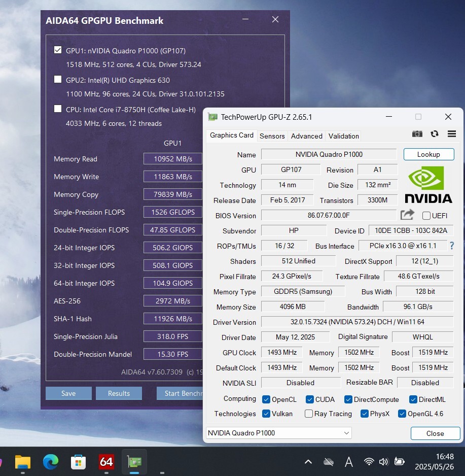Toggle the UEFI checkbox
The image size is (465, 476).
pyautogui.click(x=426, y=216)
